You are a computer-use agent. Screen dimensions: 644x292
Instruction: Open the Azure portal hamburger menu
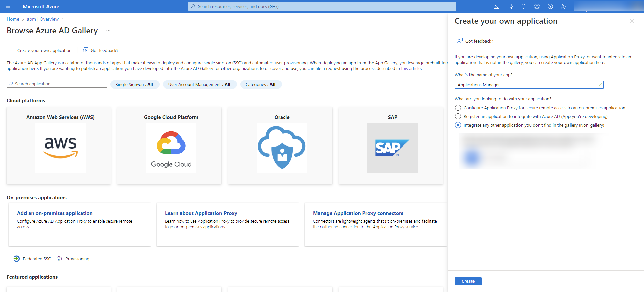8,6
